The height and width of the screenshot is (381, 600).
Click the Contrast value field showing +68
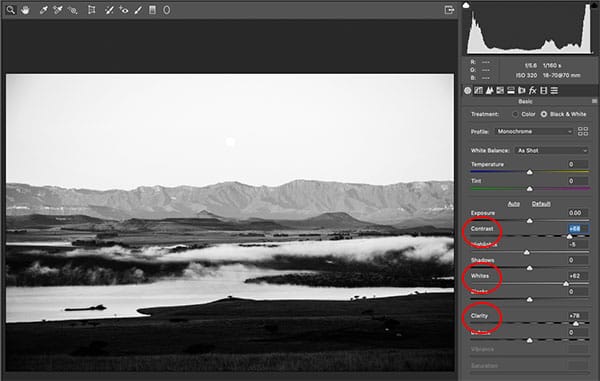pyautogui.click(x=577, y=229)
